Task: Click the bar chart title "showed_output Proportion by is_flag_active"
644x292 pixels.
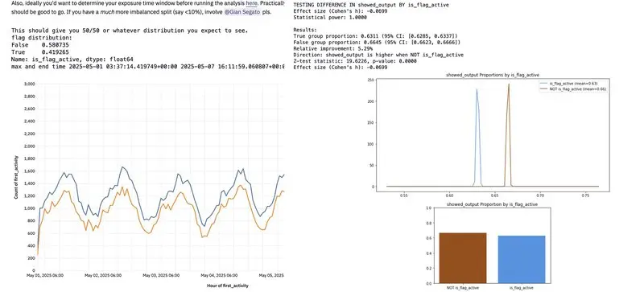Action: point(492,204)
